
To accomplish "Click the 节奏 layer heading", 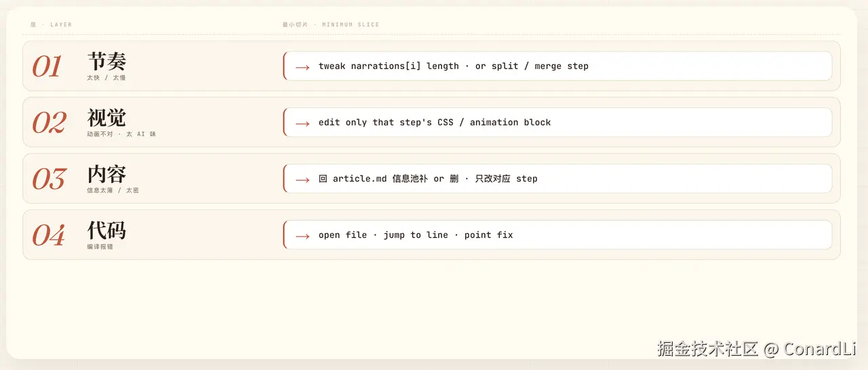I will (106, 62).
